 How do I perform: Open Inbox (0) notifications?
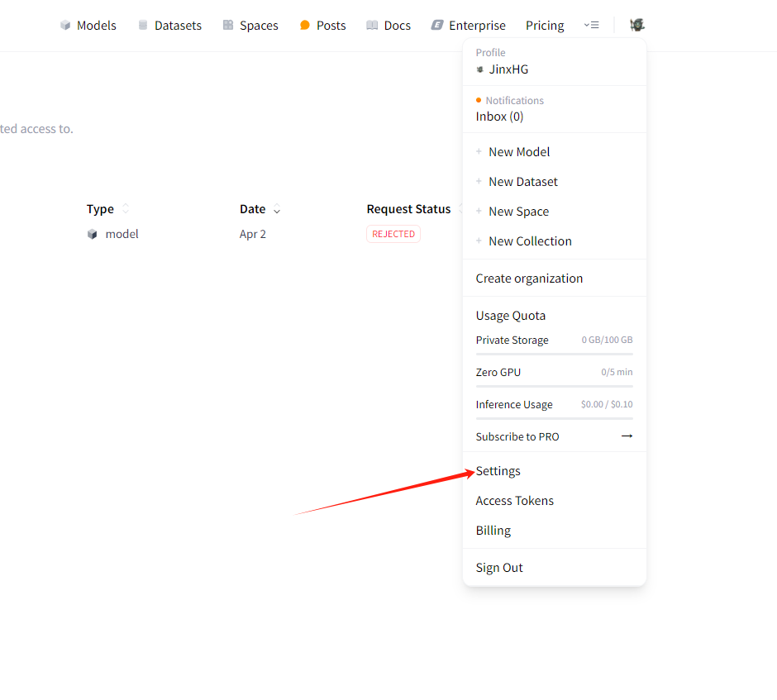coord(499,117)
